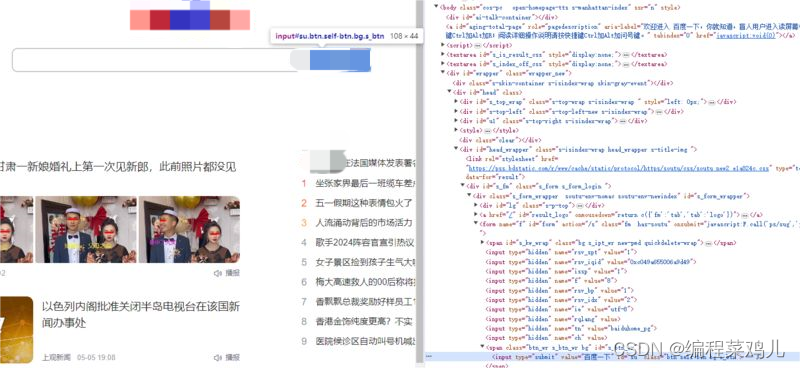Open the javascript:void(0) href link
This screenshot has height=368, width=800.
[745, 35]
